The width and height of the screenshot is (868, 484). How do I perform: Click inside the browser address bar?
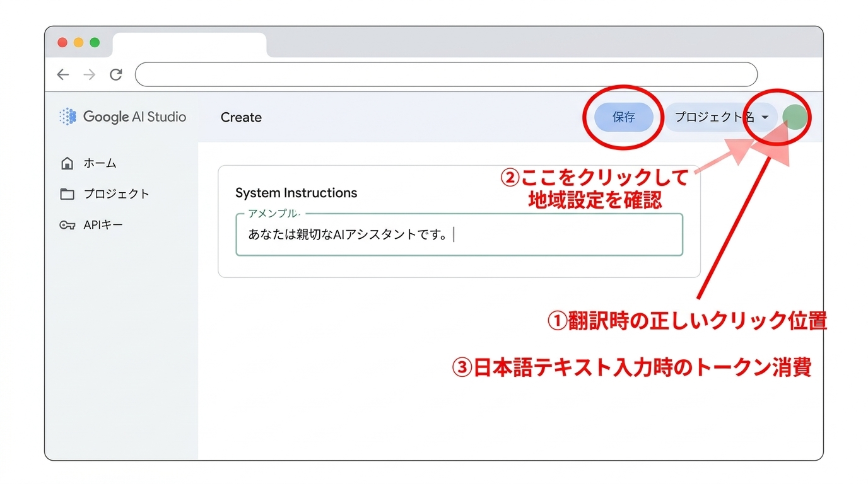click(x=442, y=74)
